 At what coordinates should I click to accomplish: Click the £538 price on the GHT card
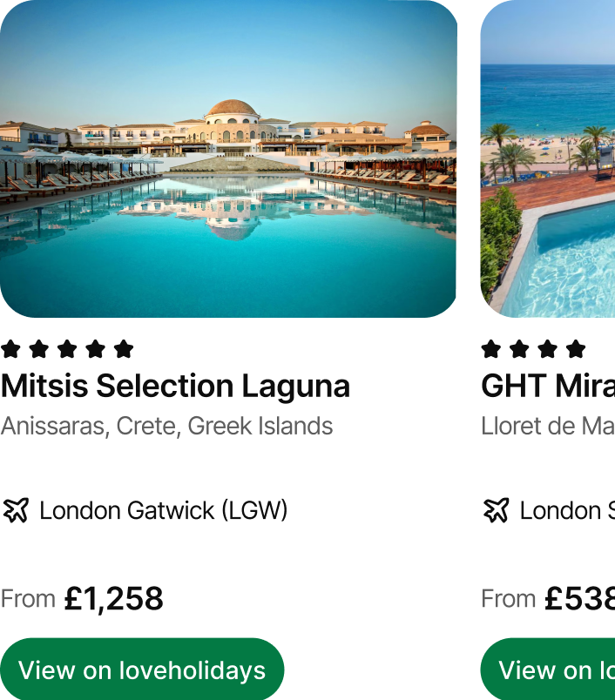tap(579, 598)
